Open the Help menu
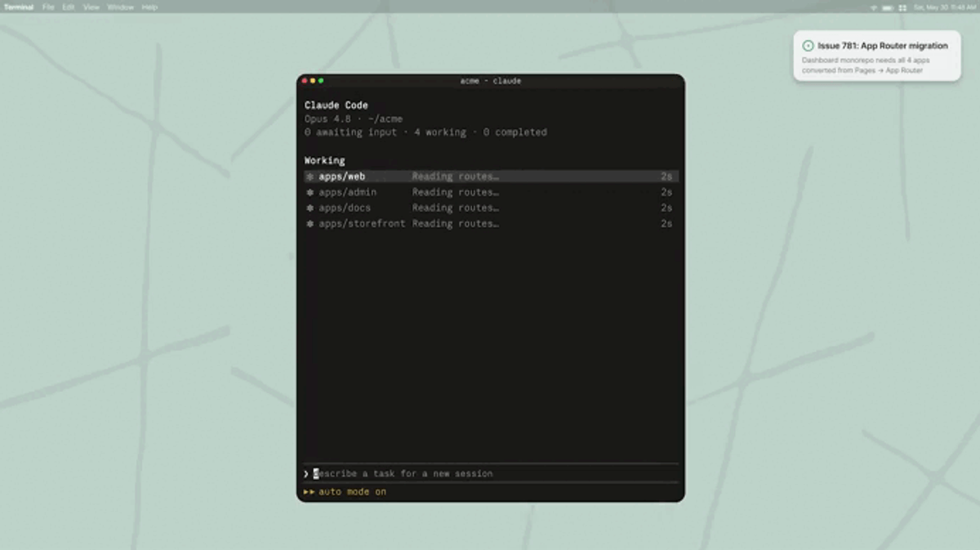980x550 pixels. (x=149, y=7)
